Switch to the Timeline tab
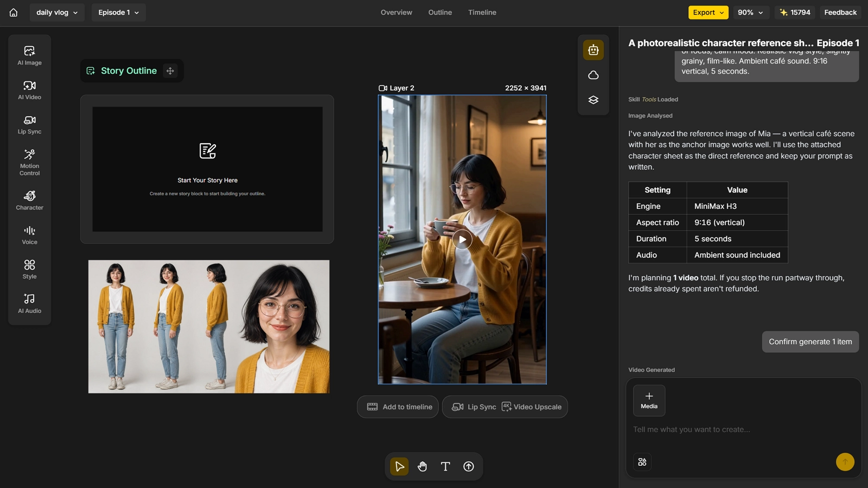 click(482, 12)
